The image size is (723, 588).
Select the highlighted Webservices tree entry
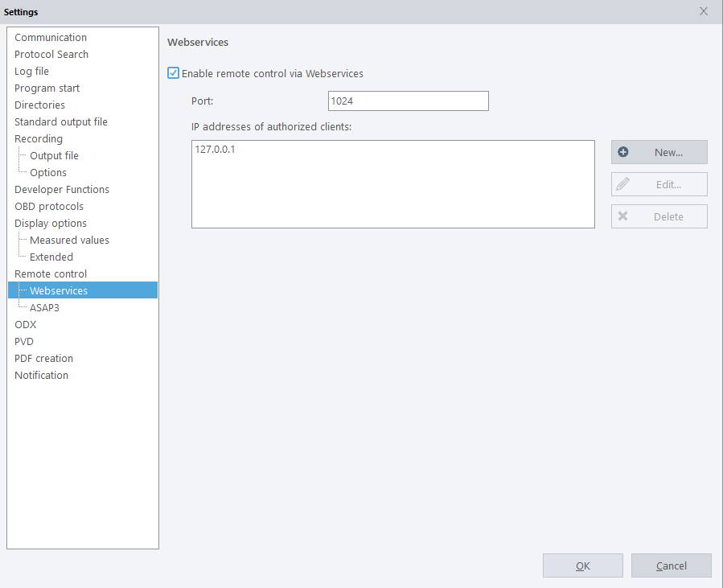(x=83, y=290)
